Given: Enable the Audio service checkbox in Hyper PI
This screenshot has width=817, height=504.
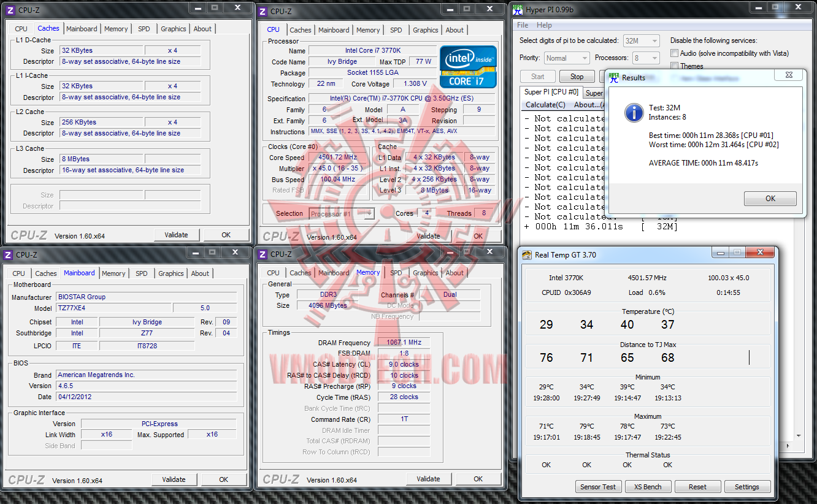Looking at the screenshot, I should tap(675, 53).
